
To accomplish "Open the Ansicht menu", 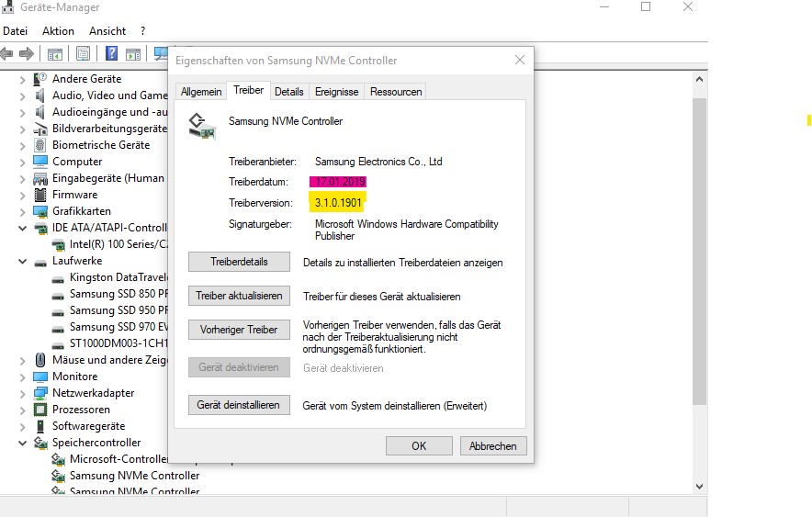I will (x=107, y=31).
